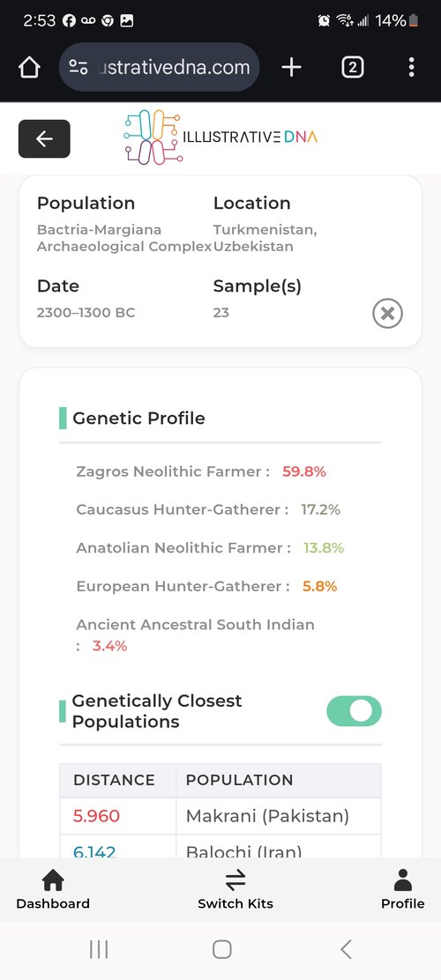Viewport: 441px width, 980px height.
Task: Toggle Genetically Closest Populations switch
Action: pos(354,711)
